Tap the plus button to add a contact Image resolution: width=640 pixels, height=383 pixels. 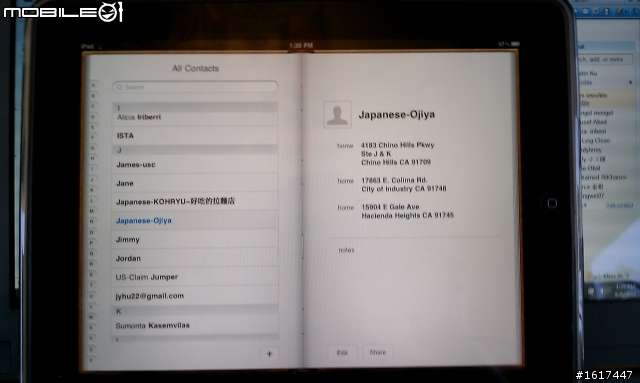coord(269,354)
